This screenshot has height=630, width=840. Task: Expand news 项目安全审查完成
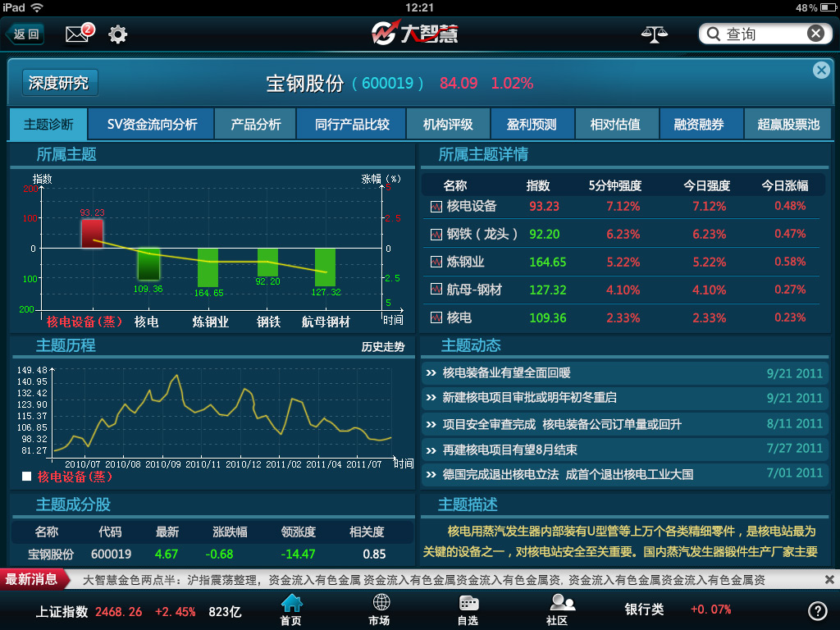coord(624,424)
